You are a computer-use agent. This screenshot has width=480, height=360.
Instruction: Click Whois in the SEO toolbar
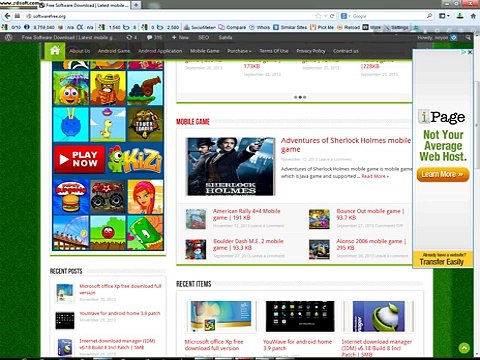pyautogui.click(x=260, y=27)
